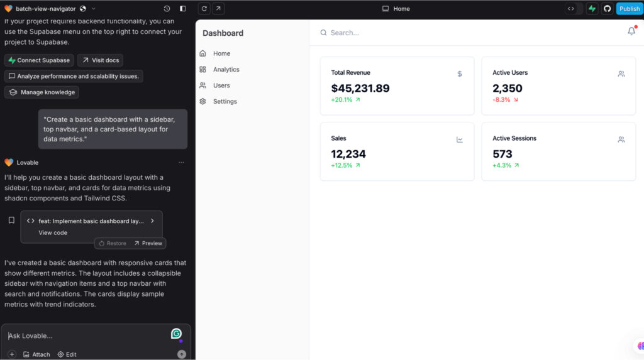Click the Supabase lightning icon in top bar
This screenshot has height=360, width=644.
pos(592,9)
